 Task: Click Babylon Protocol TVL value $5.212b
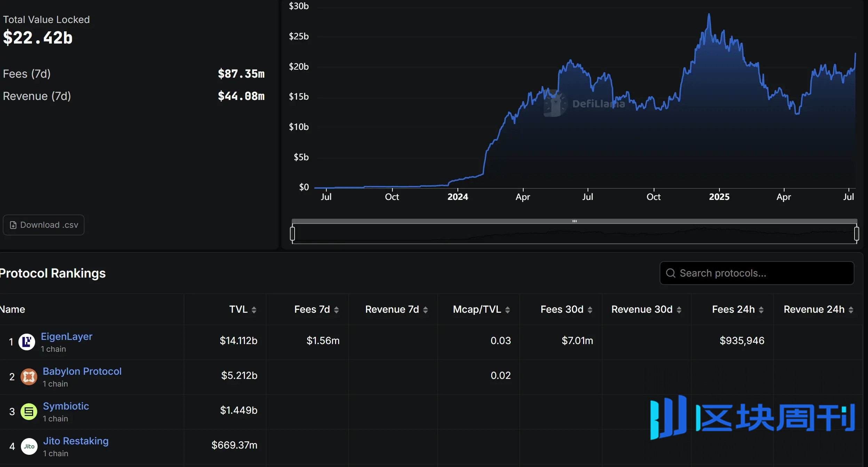239,375
